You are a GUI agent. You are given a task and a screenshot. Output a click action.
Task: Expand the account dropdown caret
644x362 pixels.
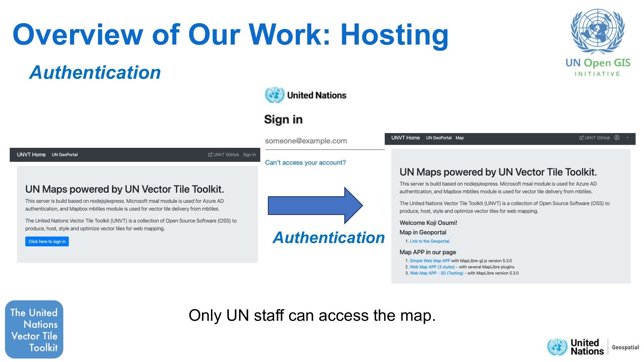pos(628,138)
